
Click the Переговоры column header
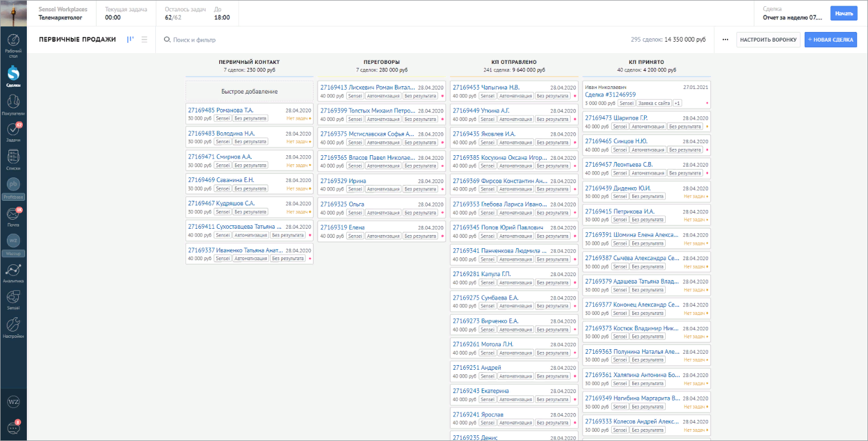coord(381,62)
